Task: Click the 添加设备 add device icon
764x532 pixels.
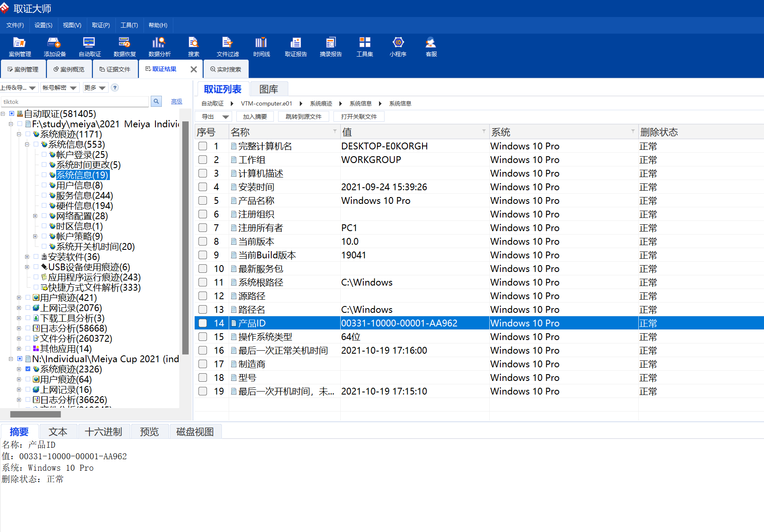Action: (x=55, y=47)
